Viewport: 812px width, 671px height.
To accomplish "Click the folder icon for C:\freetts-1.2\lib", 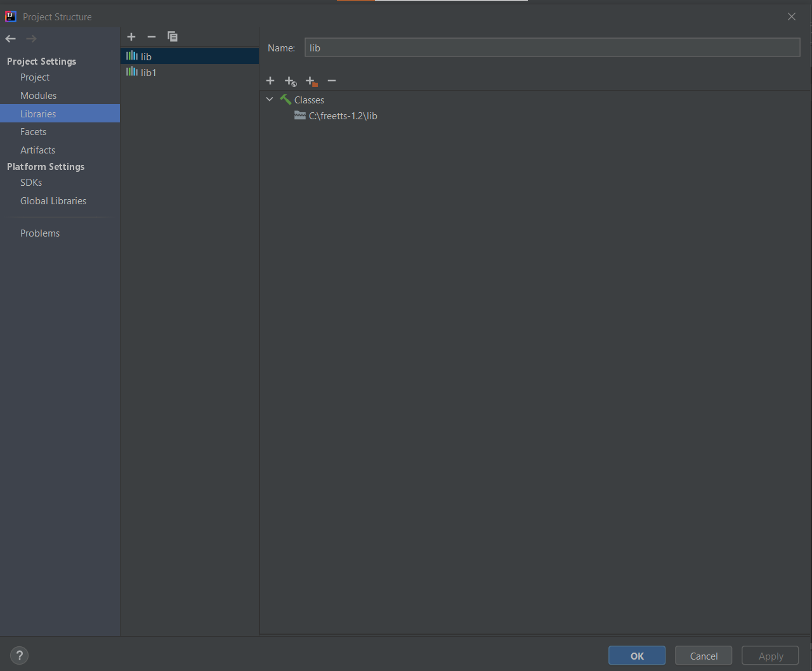I will click(x=300, y=115).
